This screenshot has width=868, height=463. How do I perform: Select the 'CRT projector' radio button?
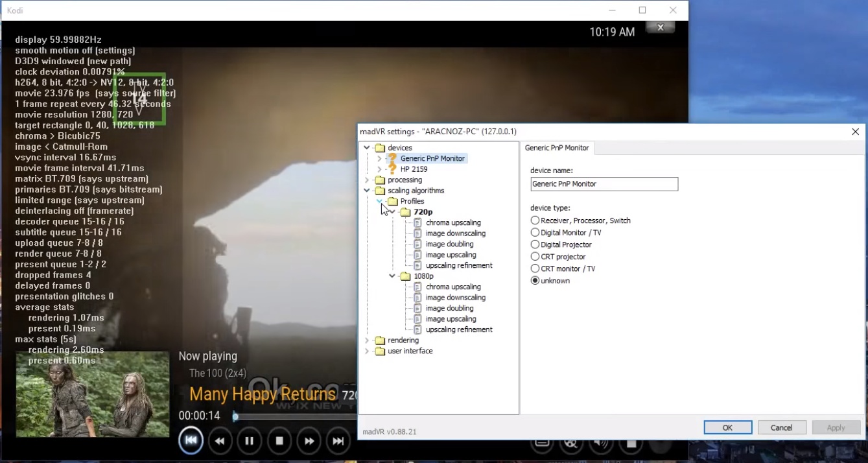click(x=535, y=257)
